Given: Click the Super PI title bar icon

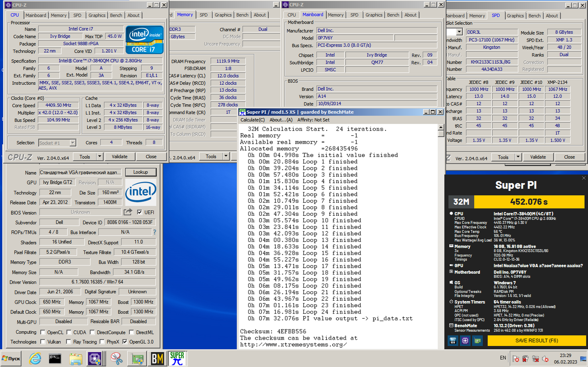Looking at the screenshot, I should click(242, 112).
